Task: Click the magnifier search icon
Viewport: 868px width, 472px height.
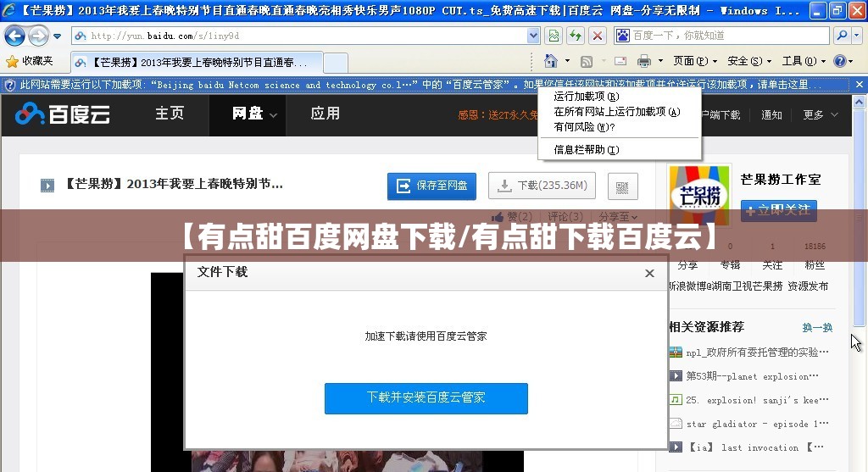Action: 842,36
